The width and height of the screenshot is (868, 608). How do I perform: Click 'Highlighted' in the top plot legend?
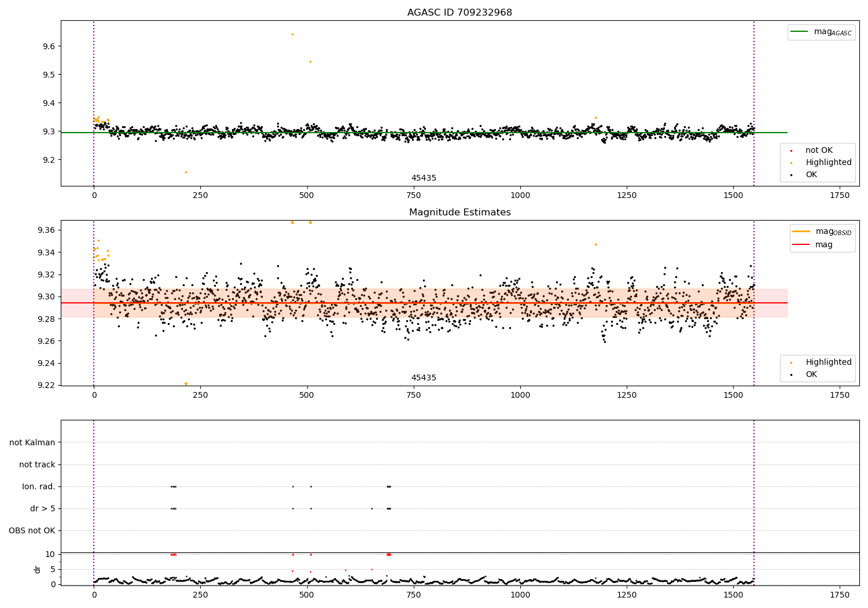coord(829,163)
